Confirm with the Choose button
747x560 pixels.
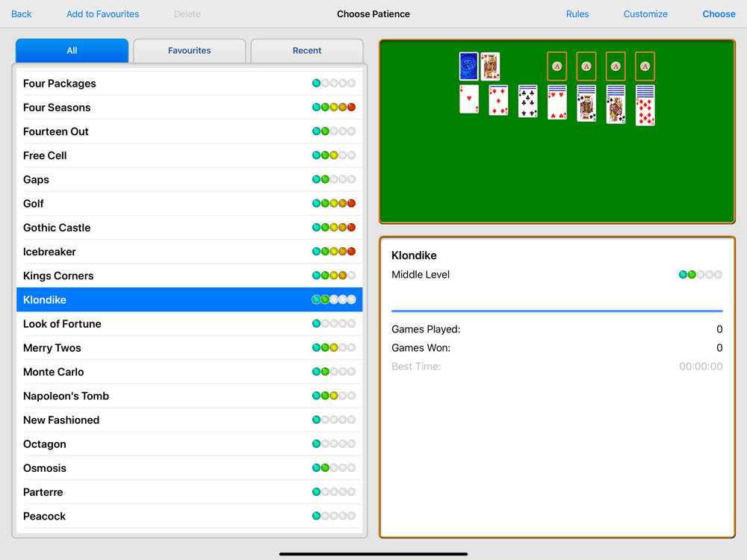click(x=719, y=13)
